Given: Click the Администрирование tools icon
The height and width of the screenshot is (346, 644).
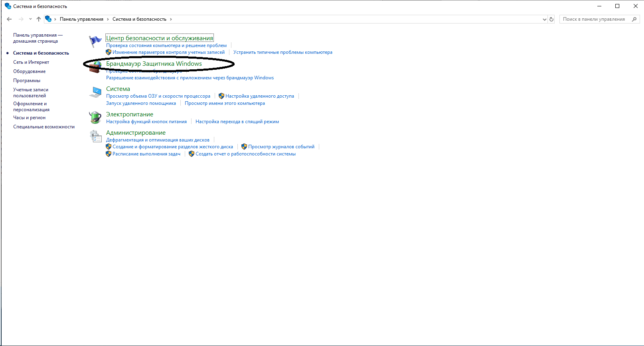Looking at the screenshot, I should (95, 136).
